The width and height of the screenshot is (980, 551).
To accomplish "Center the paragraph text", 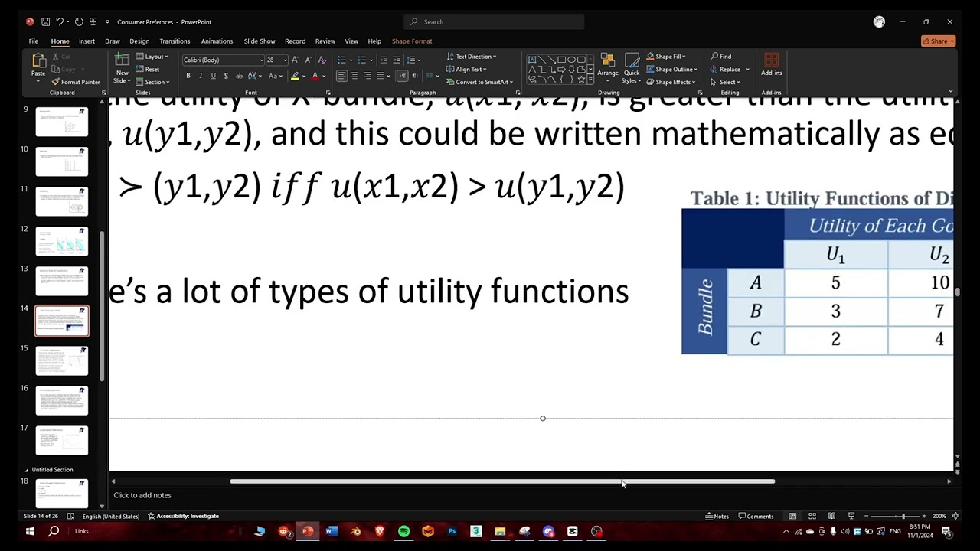I will pos(354,76).
